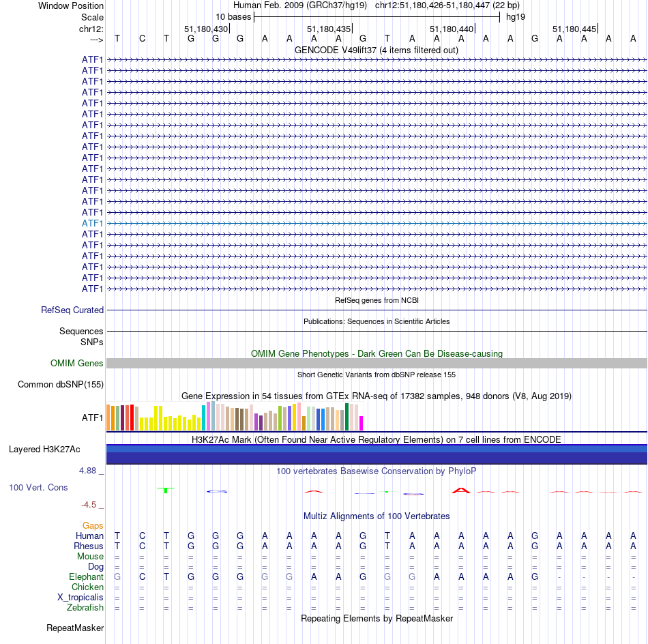The width and height of the screenshot is (648, 644).
Task: Click the OMIM Genes label
Action: pyautogui.click(x=77, y=364)
